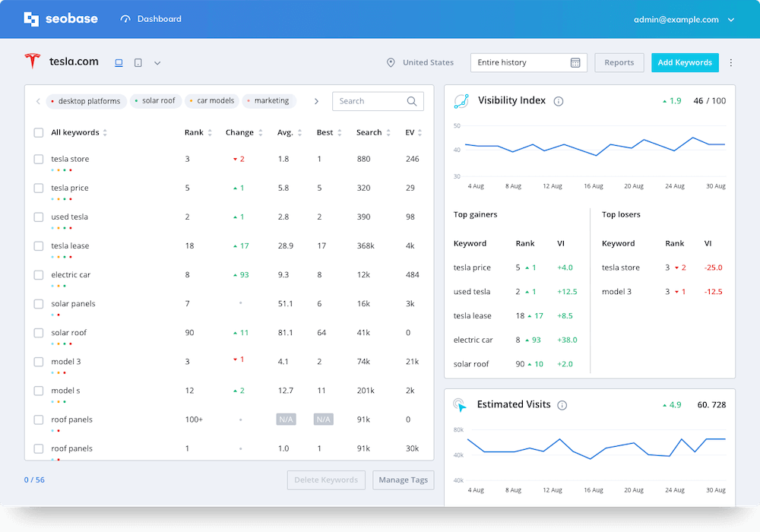Click inside the keyword Search field

(x=378, y=101)
